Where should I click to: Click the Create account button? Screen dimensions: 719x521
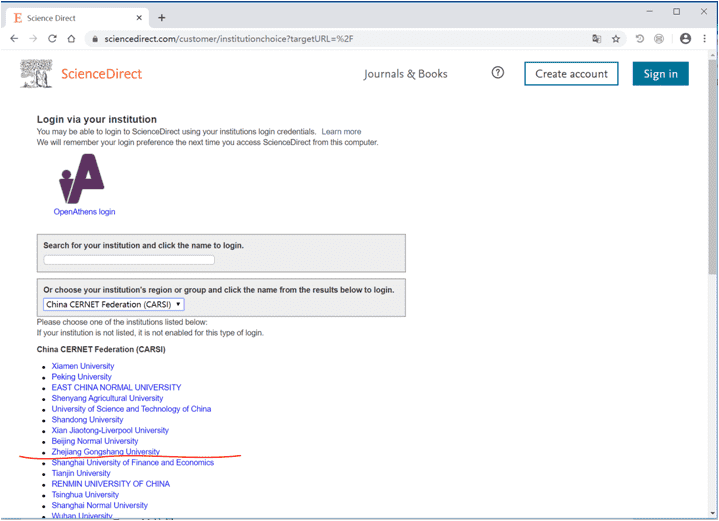571,74
